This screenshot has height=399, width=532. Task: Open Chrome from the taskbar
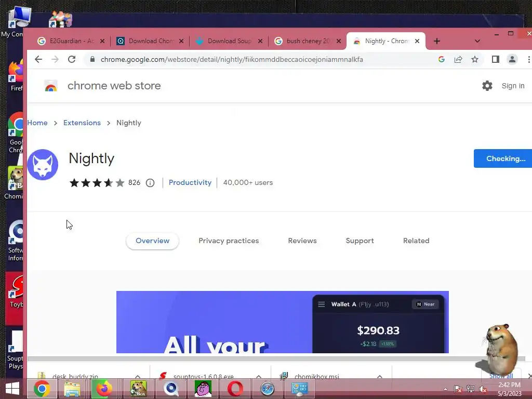click(42, 389)
